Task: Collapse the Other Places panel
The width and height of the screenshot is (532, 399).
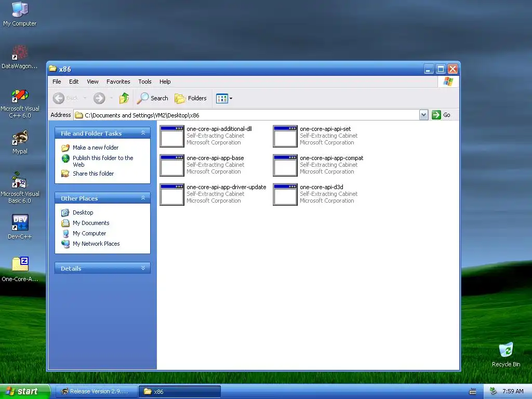Action: pyautogui.click(x=143, y=198)
